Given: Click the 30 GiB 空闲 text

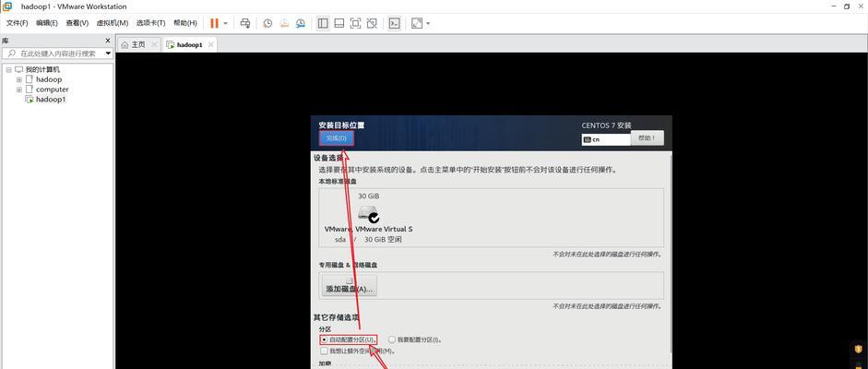Looking at the screenshot, I should click(x=381, y=240).
